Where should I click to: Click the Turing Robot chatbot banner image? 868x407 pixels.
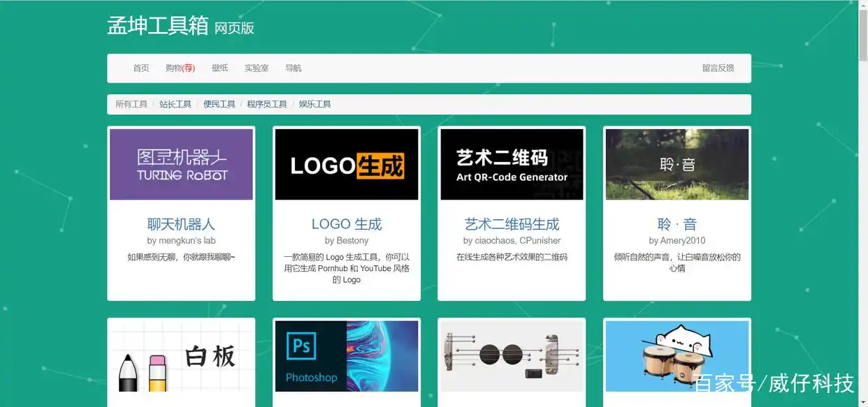pyautogui.click(x=181, y=163)
